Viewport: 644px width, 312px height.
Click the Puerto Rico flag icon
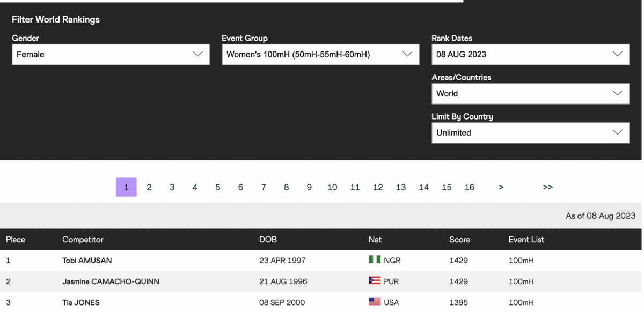tap(375, 280)
